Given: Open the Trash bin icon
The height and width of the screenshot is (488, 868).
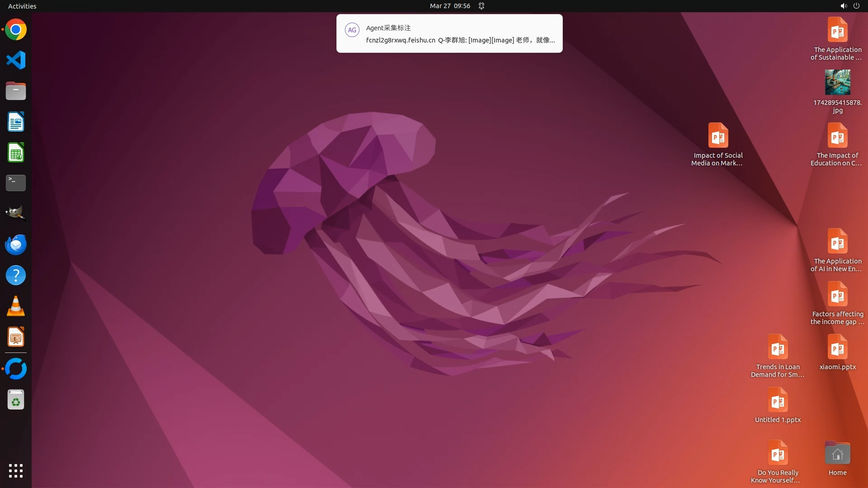Looking at the screenshot, I should tap(16, 400).
